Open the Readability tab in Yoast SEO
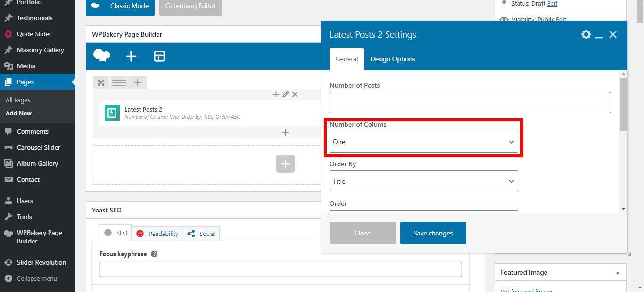The width and height of the screenshot is (644, 292). click(157, 234)
